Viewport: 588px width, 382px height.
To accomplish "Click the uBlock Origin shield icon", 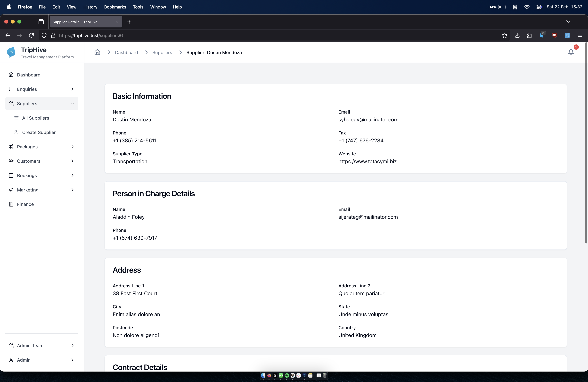I will tap(555, 35).
